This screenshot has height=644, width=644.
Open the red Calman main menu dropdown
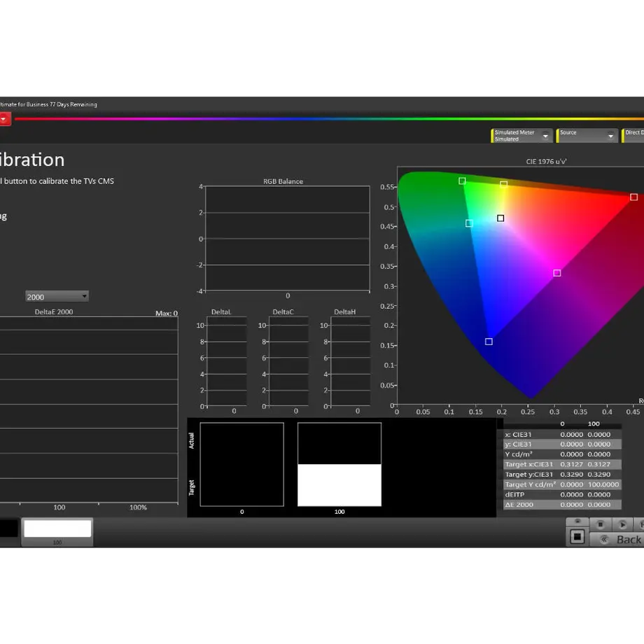point(4,119)
